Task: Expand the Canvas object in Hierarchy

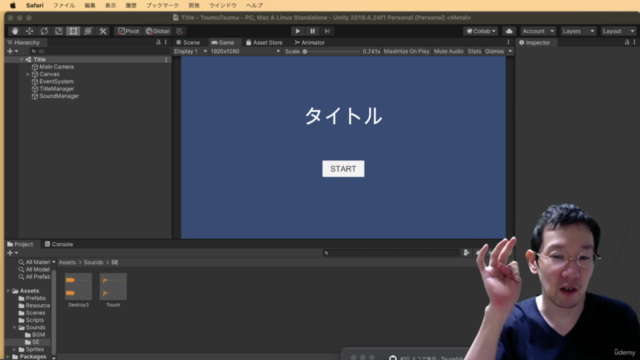Action: pos(28,74)
